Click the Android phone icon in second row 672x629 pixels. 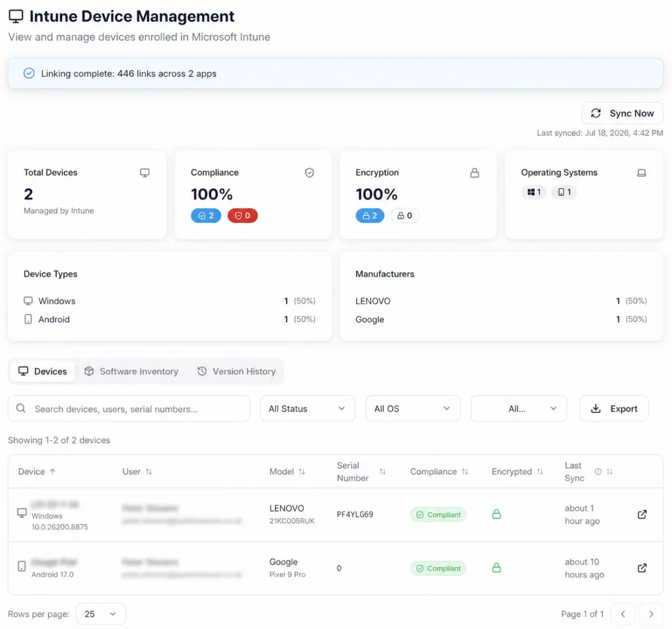tap(22, 566)
